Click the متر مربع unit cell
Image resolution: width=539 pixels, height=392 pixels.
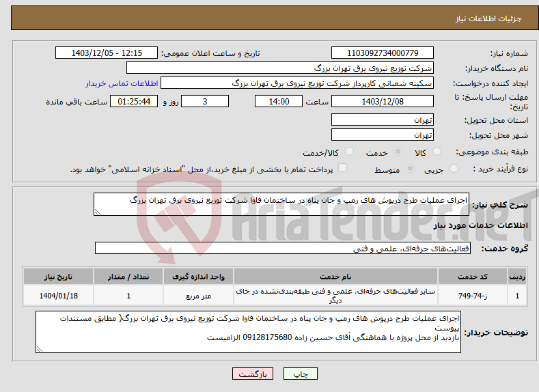[x=198, y=296]
